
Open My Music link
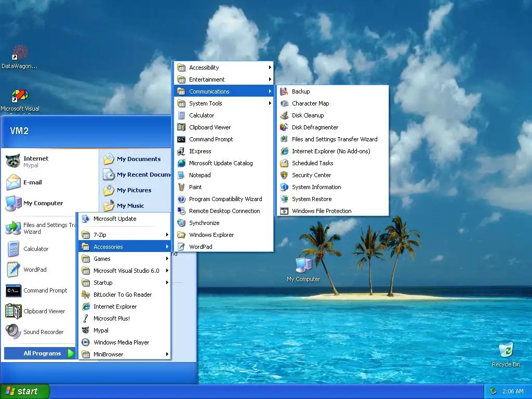(x=136, y=206)
